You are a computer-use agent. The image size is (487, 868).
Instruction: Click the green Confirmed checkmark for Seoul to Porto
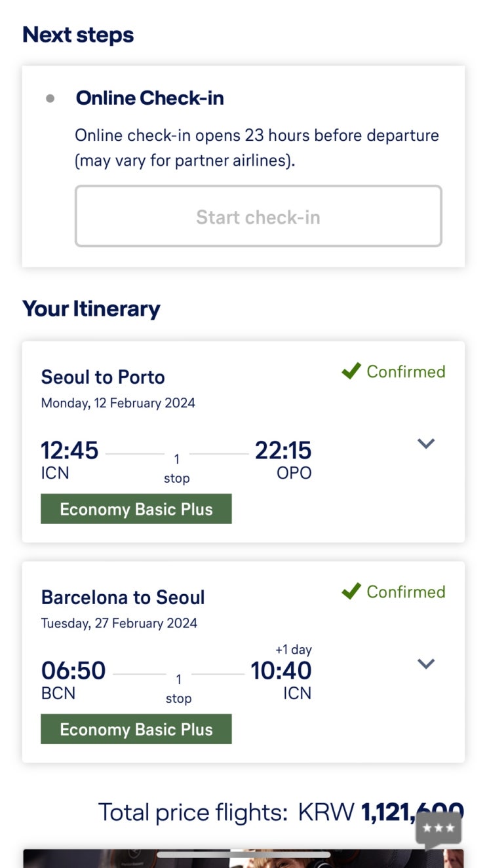tap(351, 371)
